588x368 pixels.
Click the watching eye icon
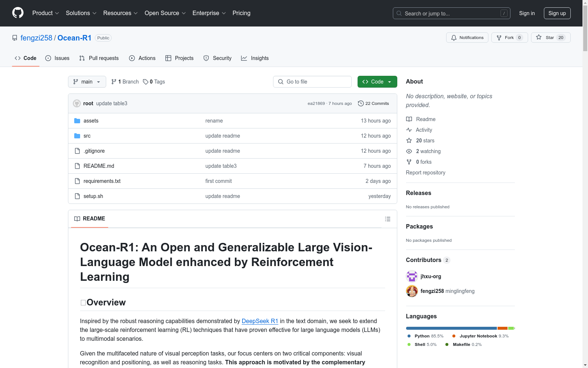pos(409,151)
